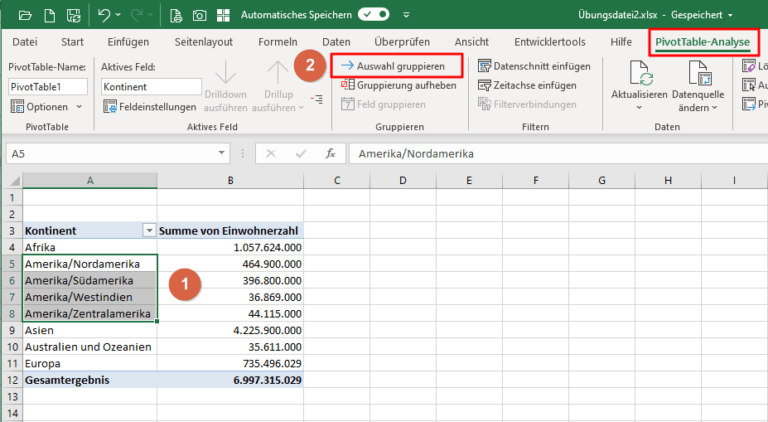Click the Asien cell
Viewport: 768px width, 422px height.
[90, 330]
